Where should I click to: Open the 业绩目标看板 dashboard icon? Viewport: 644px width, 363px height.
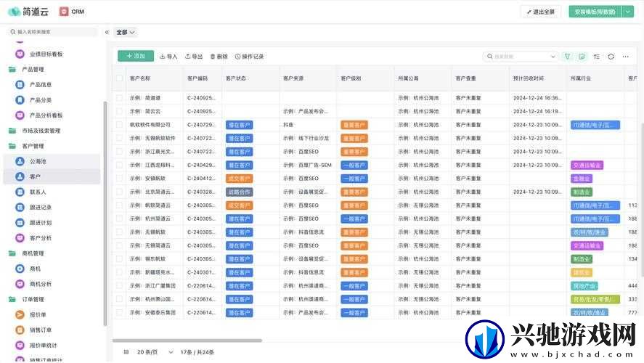point(20,54)
